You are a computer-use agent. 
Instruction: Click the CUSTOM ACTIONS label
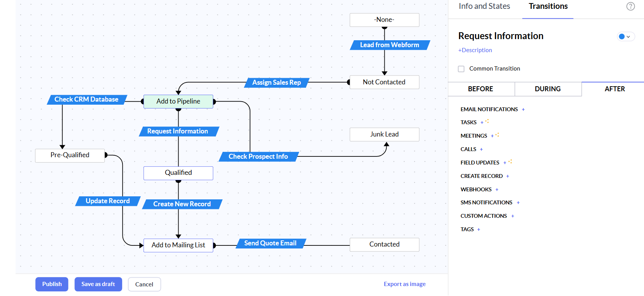pos(484,216)
